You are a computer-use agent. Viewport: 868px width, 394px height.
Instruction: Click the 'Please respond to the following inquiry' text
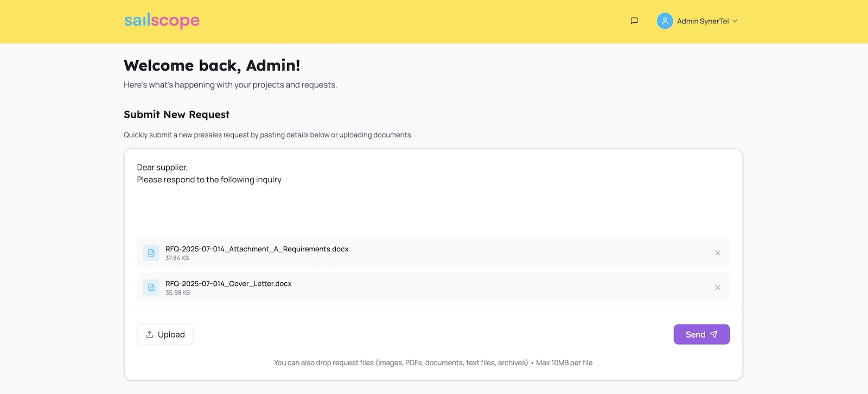tap(209, 180)
